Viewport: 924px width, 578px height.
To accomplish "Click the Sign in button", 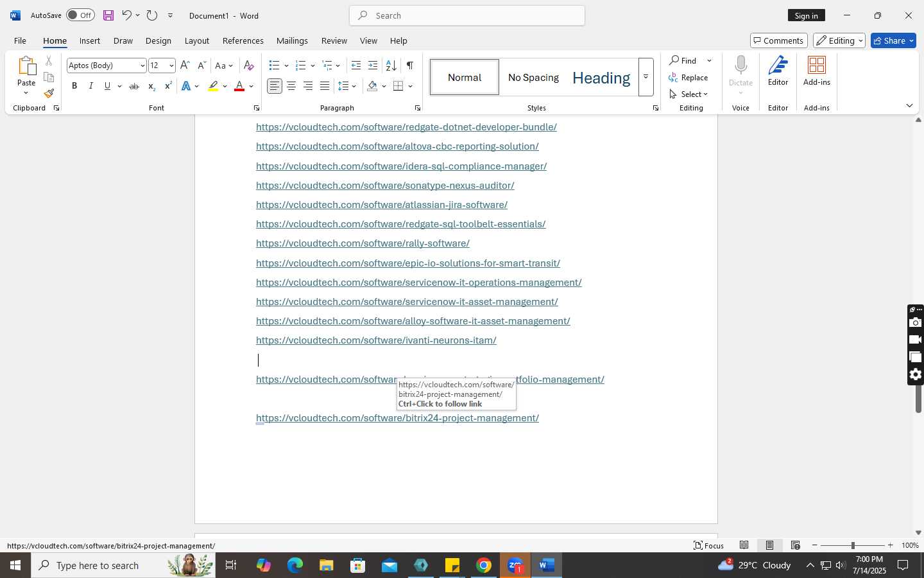I will 807,15.
